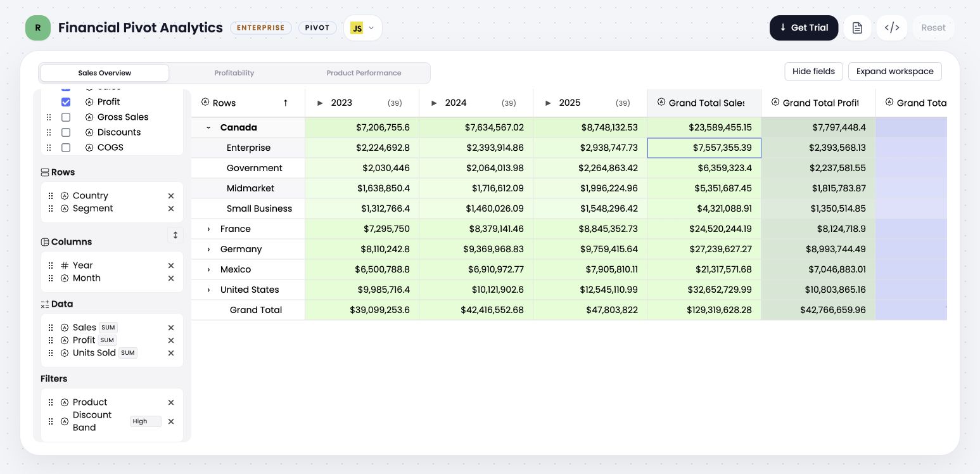Viewport: 980px width, 474px height.
Task: Click the drag handle beside COGS
Action: click(x=49, y=148)
